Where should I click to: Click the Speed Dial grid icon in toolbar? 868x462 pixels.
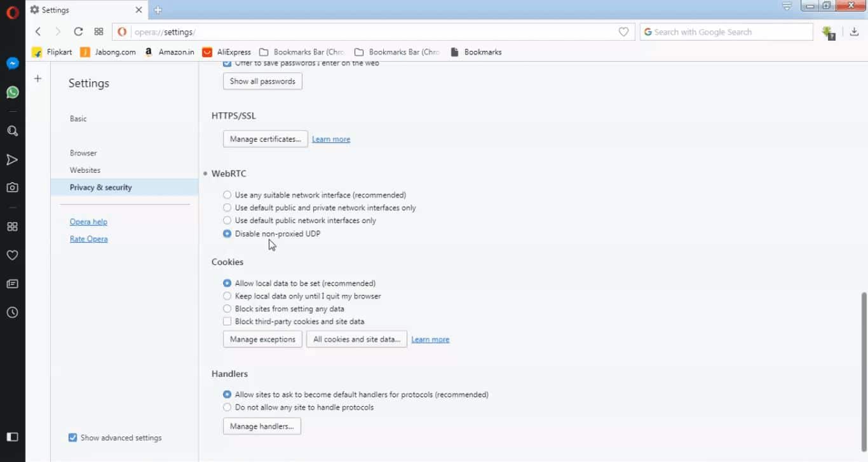click(98, 32)
